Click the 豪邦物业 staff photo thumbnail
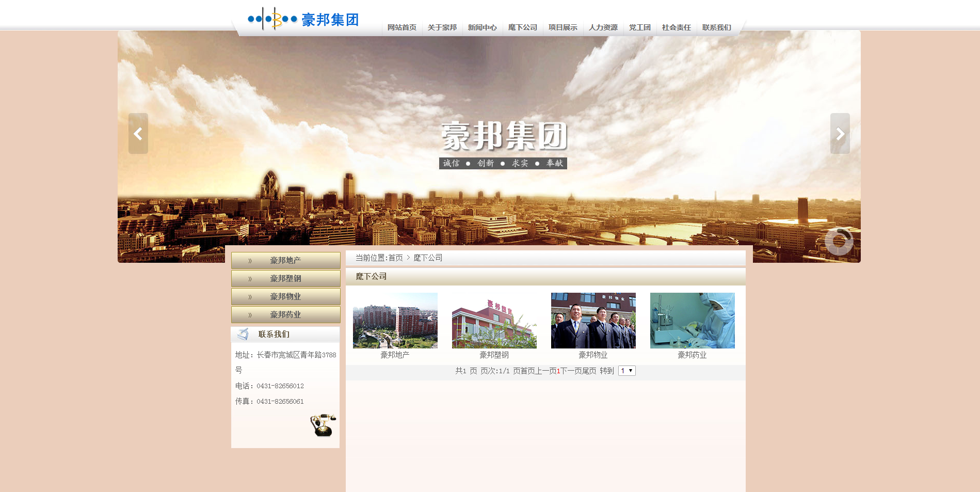The height and width of the screenshot is (492, 980). click(x=593, y=321)
